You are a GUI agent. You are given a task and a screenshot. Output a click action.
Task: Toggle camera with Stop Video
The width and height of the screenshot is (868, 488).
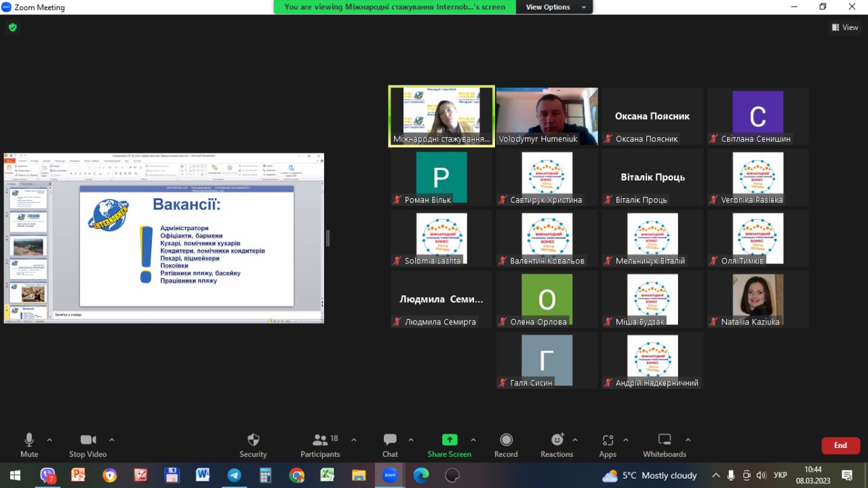pyautogui.click(x=88, y=445)
